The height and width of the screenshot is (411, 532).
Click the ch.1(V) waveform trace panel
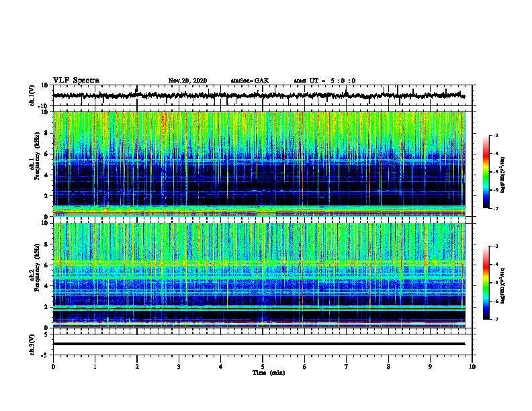click(x=263, y=95)
